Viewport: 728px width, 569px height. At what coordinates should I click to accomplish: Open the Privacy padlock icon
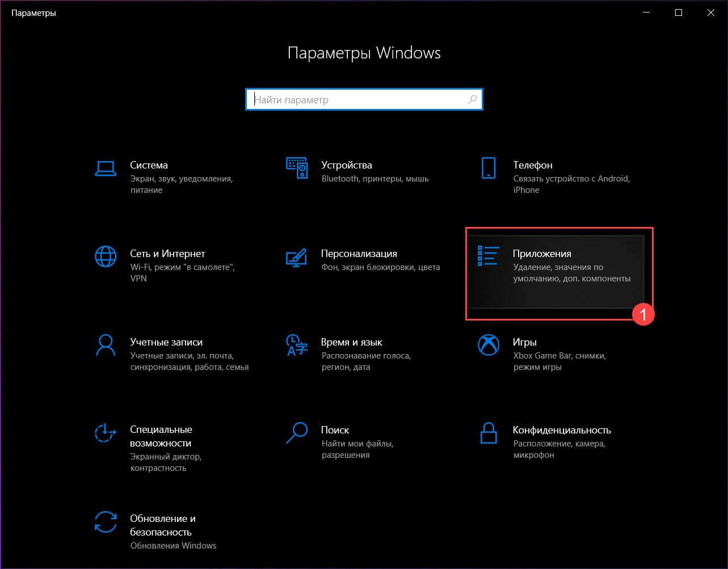point(489,433)
